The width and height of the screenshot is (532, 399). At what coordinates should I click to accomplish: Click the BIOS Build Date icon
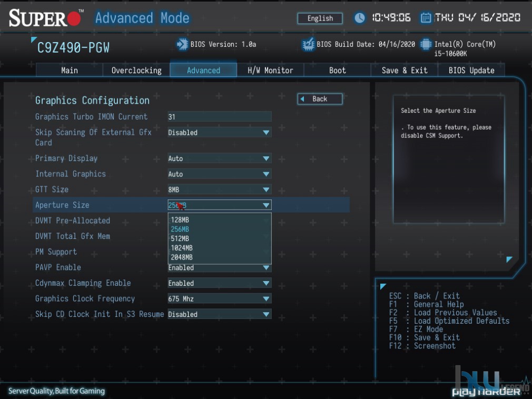309,44
